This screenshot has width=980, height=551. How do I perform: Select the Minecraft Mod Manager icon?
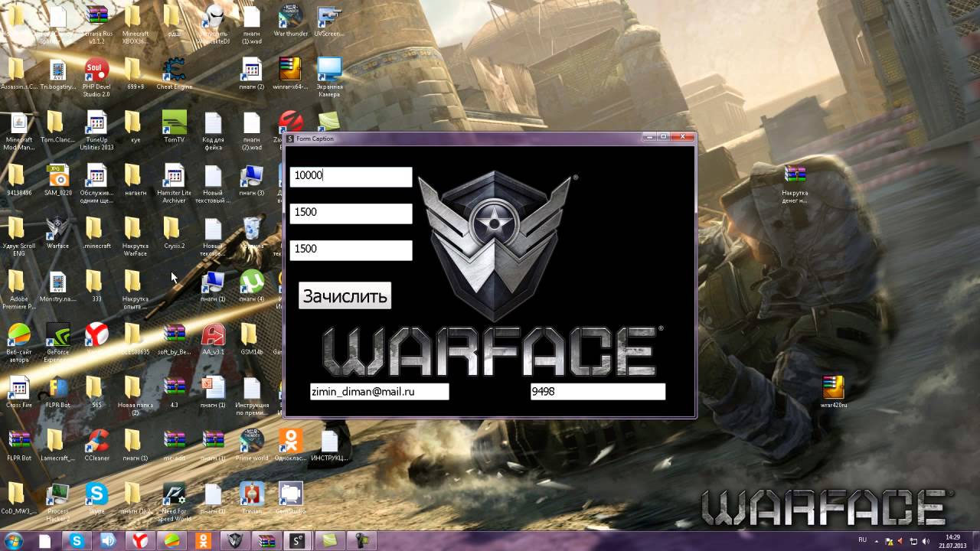pos(19,130)
